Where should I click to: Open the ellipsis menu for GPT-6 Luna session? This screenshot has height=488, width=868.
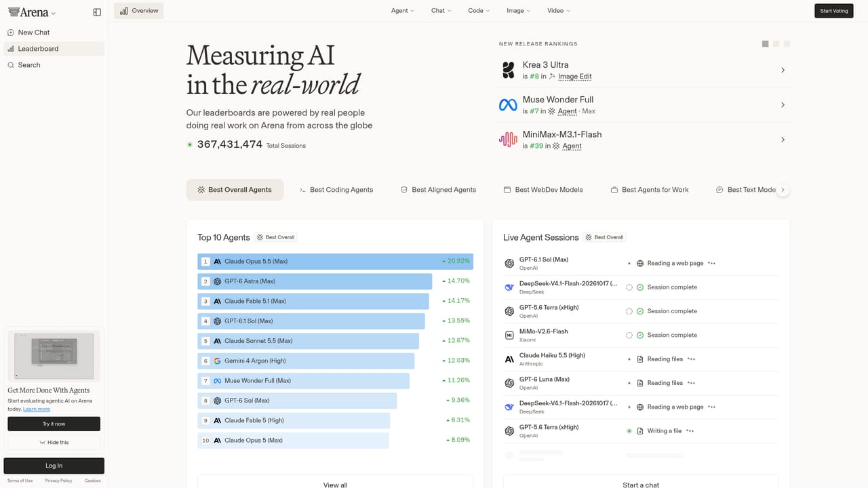[691, 383]
